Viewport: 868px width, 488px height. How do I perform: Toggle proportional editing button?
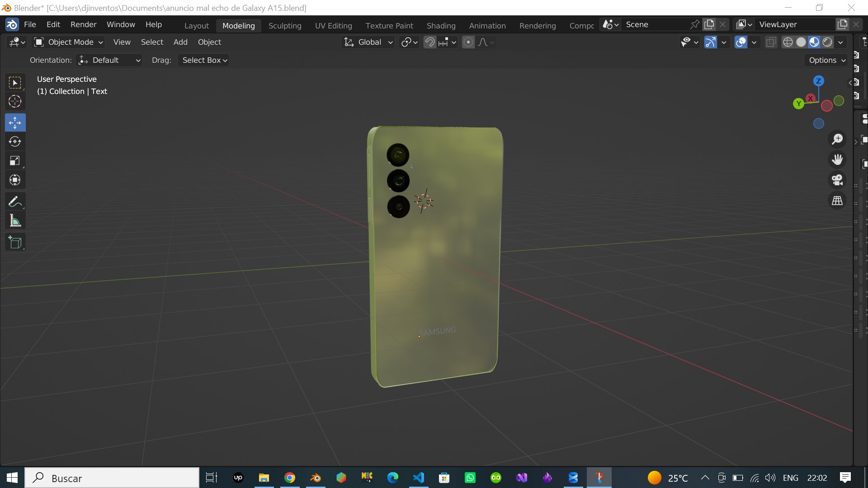click(468, 42)
